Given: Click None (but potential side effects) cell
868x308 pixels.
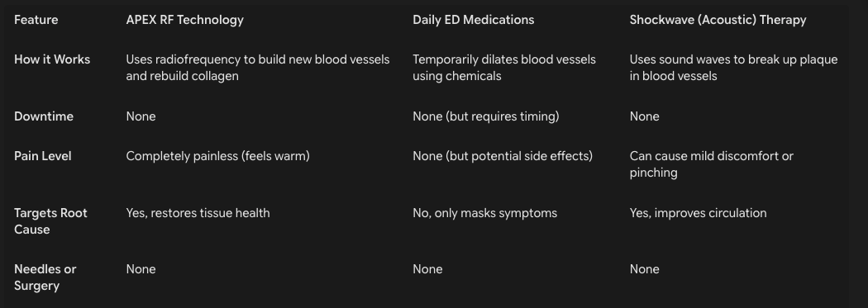Looking at the screenshot, I should coord(502,157).
